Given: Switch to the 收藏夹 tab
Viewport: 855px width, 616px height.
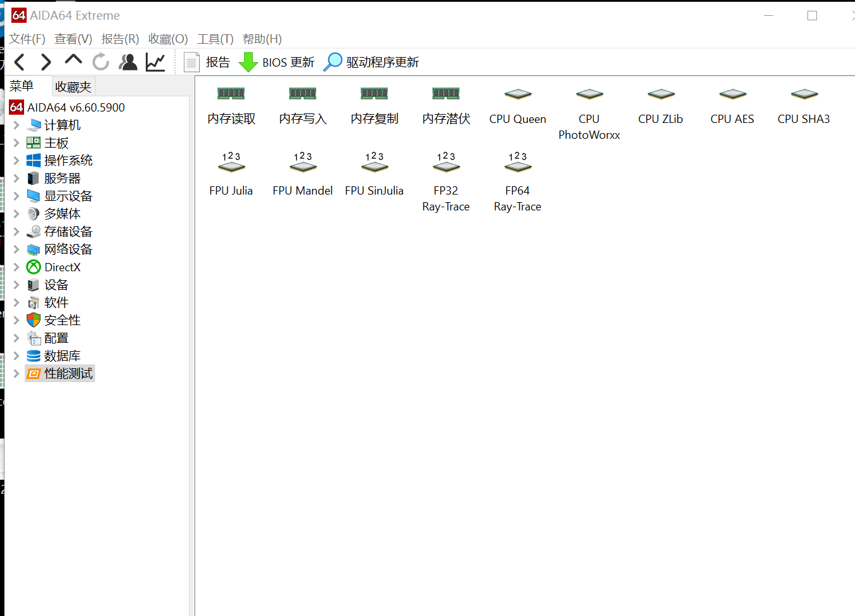Looking at the screenshot, I should [74, 87].
